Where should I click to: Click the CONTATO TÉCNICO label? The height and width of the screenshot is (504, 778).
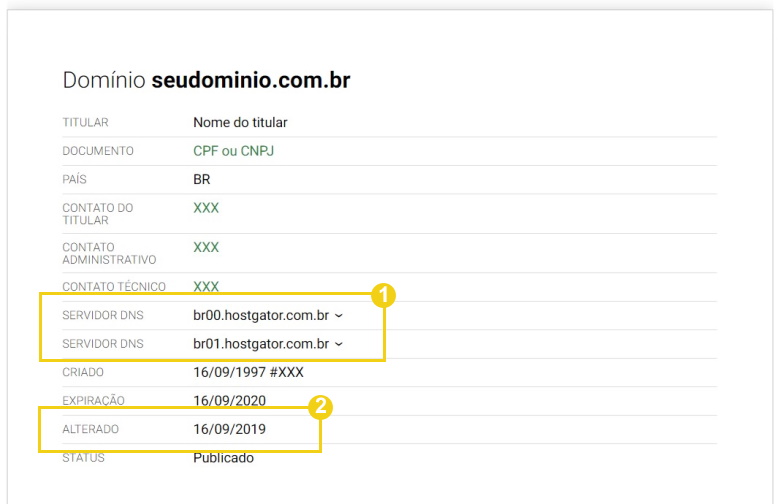pos(114,287)
